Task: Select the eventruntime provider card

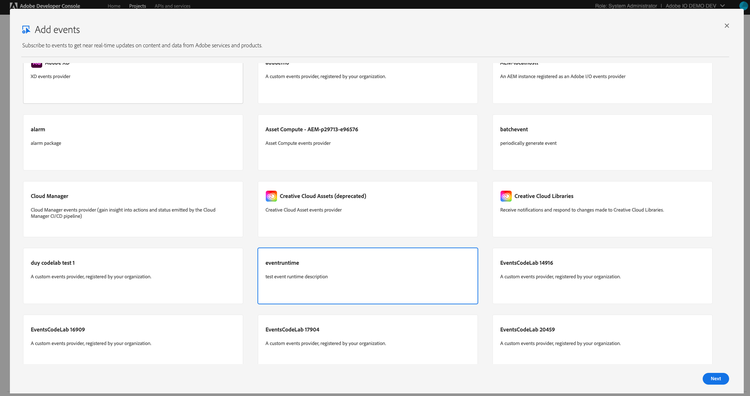Action: (368, 276)
